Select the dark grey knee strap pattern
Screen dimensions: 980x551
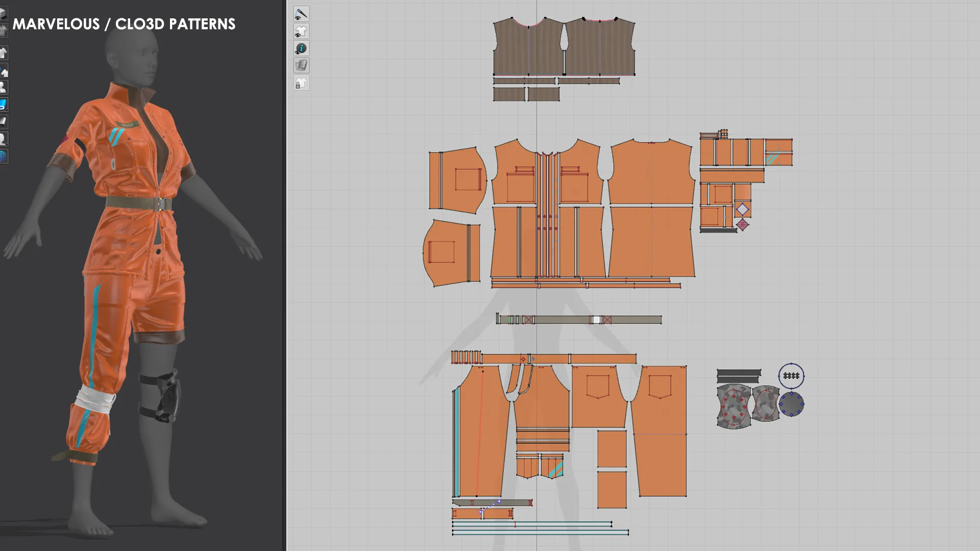[x=739, y=373]
